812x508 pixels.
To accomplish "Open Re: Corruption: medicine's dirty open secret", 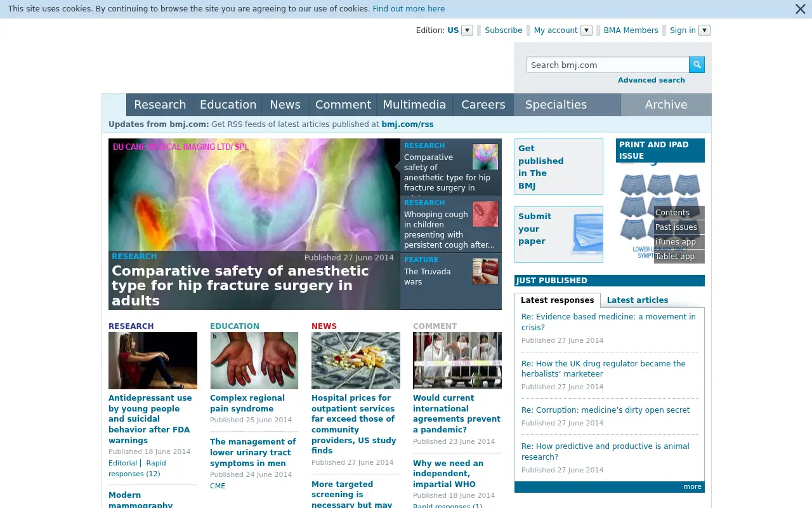I will tap(605, 410).
